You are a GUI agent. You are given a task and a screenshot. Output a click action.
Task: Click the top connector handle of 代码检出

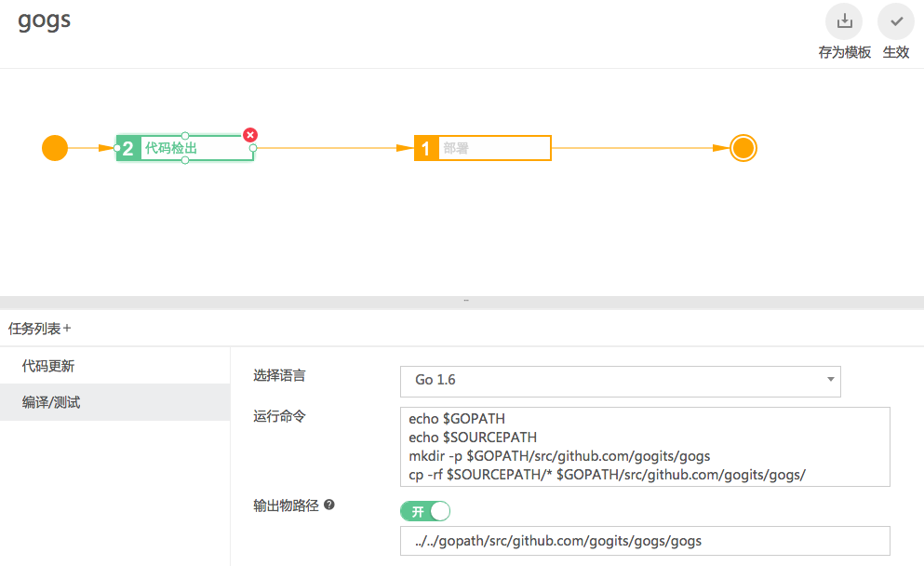(x=185, y=136)
